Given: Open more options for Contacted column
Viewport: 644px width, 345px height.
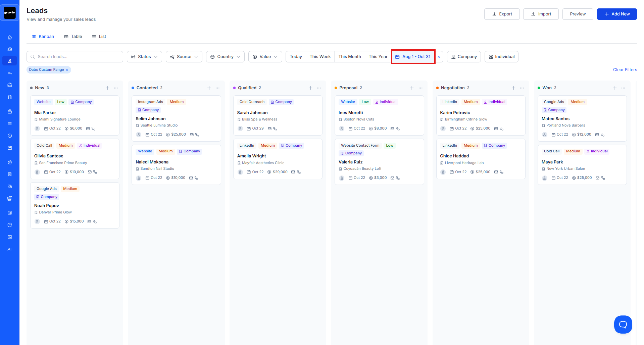Looking at the screenshot, I should click(x=217, y=88).
